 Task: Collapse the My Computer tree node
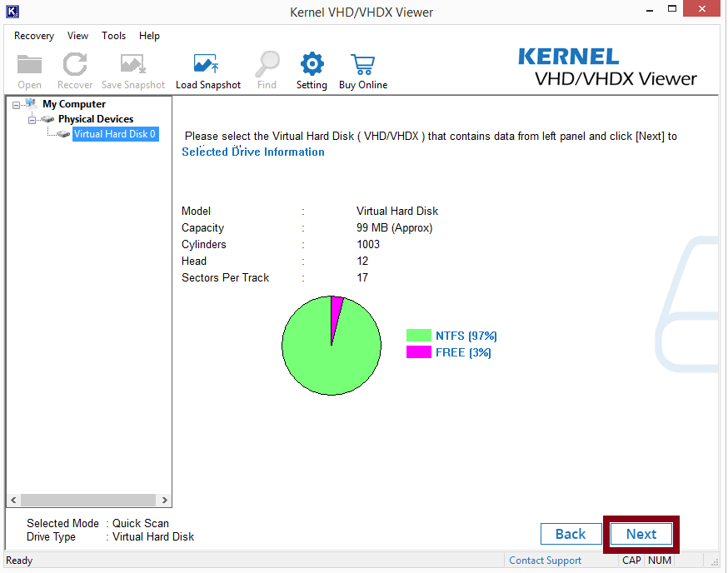pos(17,105)
